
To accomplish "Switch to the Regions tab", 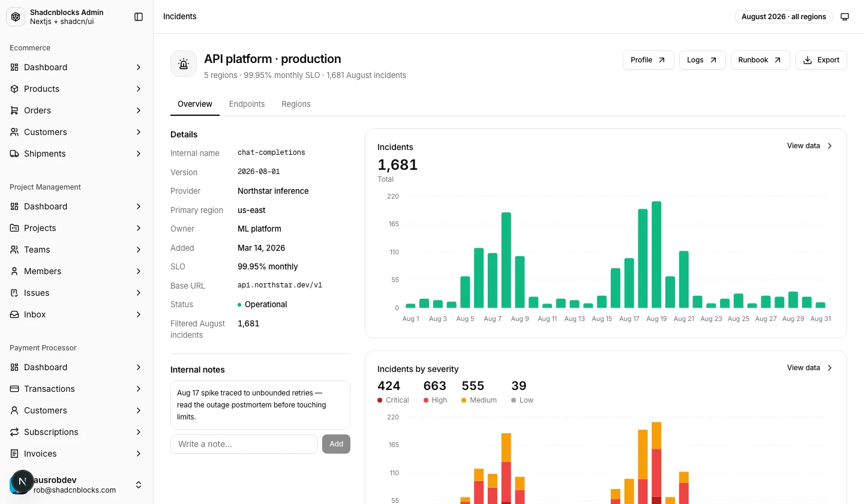I will [x=296, y=104].
